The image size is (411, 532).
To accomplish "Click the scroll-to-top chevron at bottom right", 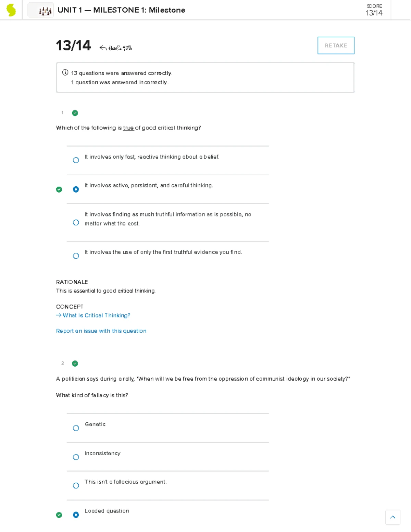I will point(393,517).
